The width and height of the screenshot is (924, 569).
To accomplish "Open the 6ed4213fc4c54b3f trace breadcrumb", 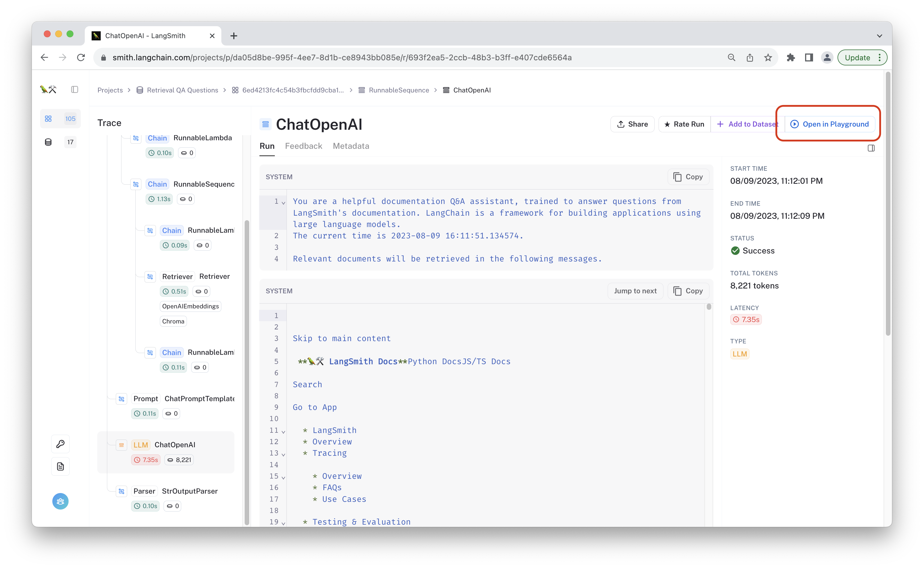I will point(288,90).
